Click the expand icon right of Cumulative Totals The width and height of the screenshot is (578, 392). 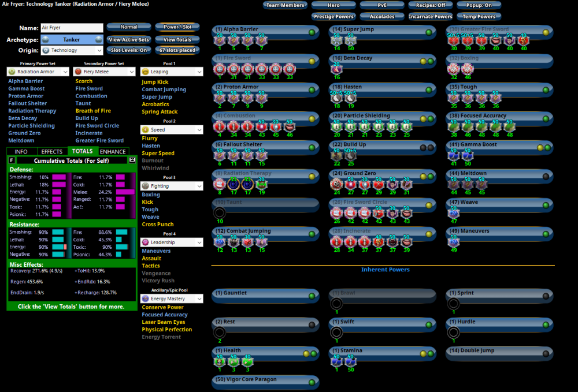tap(132, 160)
